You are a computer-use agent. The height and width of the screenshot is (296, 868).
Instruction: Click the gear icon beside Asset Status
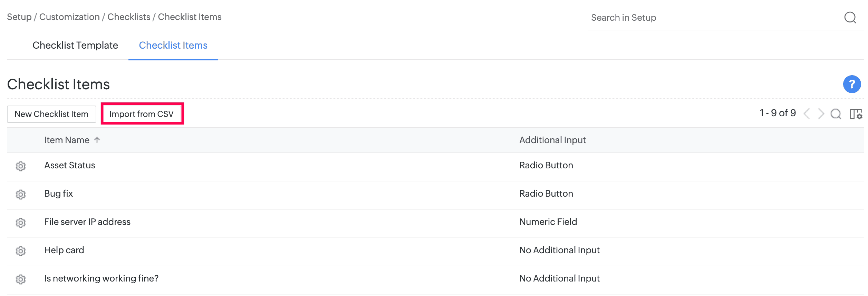coord(21,166)
